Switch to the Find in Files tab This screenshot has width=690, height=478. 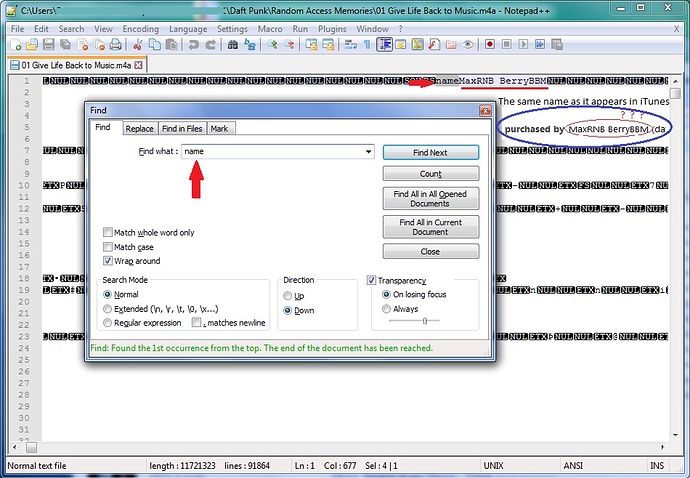[x=182, y=128]
